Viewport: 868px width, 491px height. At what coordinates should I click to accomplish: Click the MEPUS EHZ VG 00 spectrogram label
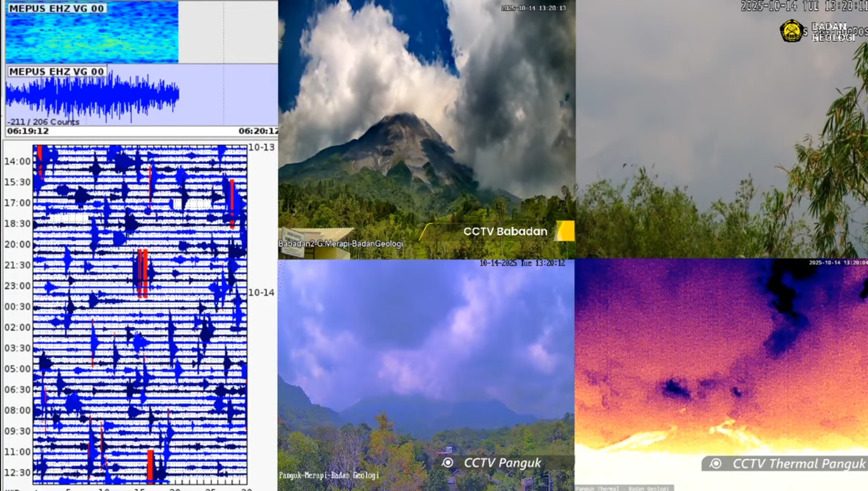pyautogui.click(x=56, y=9)
